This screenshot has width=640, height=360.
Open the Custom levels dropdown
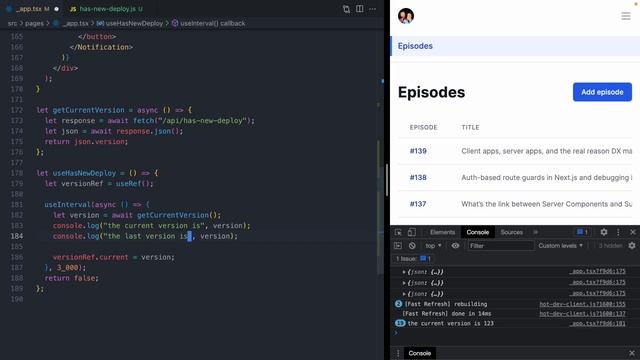click(560, 245)
